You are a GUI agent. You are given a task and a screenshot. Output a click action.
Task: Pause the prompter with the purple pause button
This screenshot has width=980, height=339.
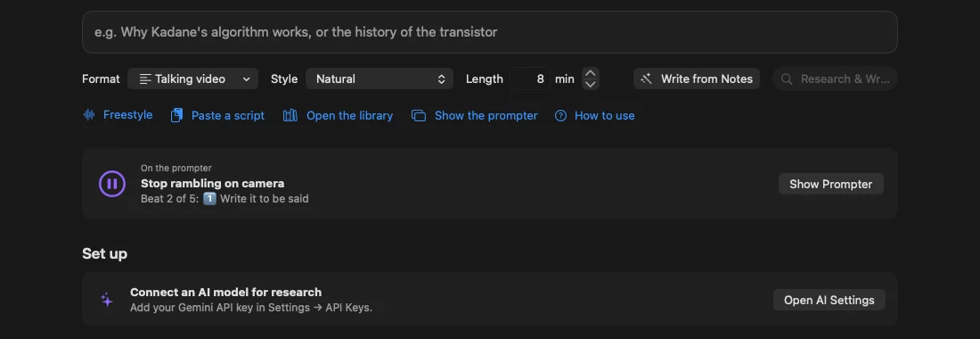coord(112,184)
